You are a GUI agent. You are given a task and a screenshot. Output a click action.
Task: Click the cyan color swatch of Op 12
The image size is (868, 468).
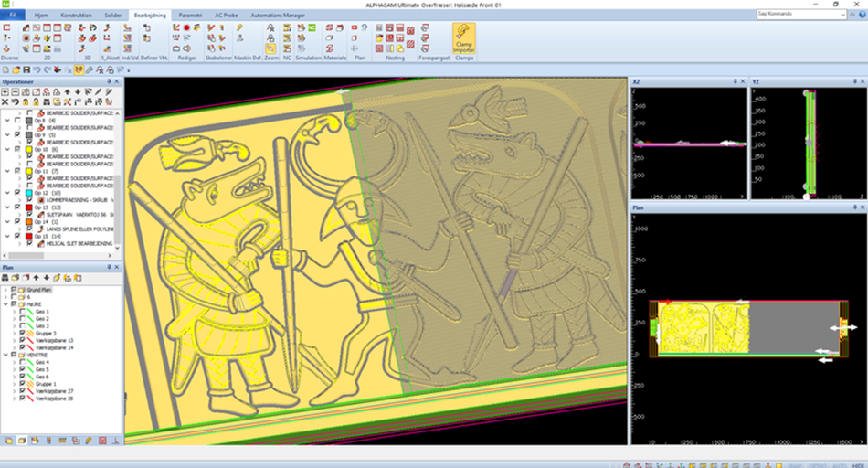pos(29,193)
